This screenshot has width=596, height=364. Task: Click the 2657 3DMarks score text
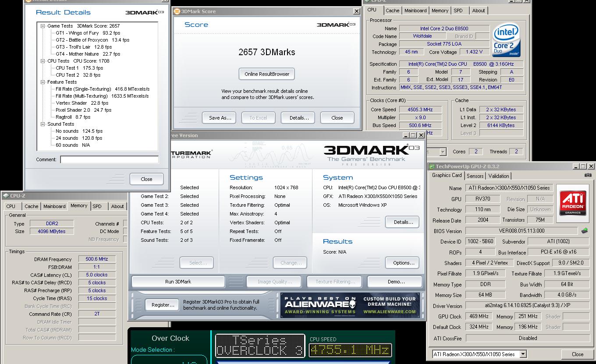pyautogui.click(x=267, y=52)
